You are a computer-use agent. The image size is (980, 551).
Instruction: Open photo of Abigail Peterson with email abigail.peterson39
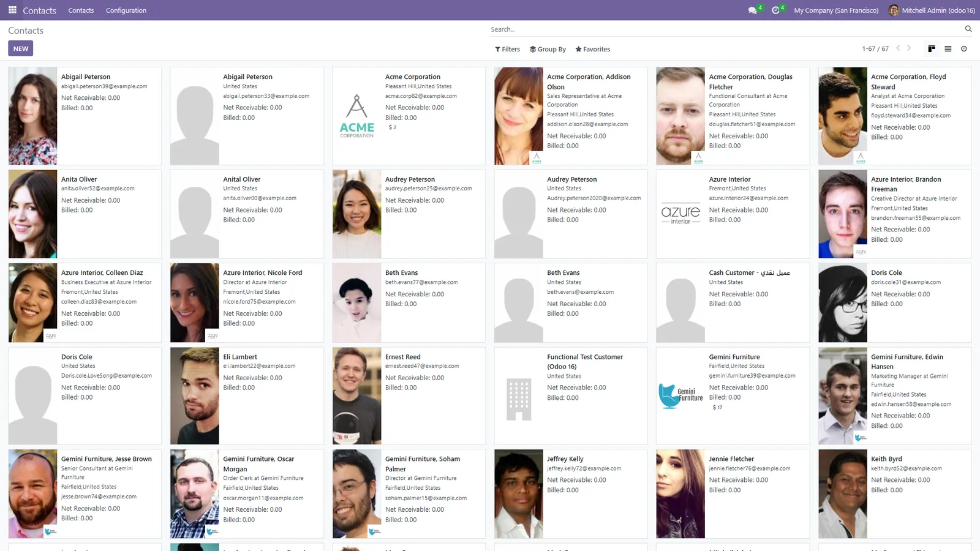click(33, 116)
